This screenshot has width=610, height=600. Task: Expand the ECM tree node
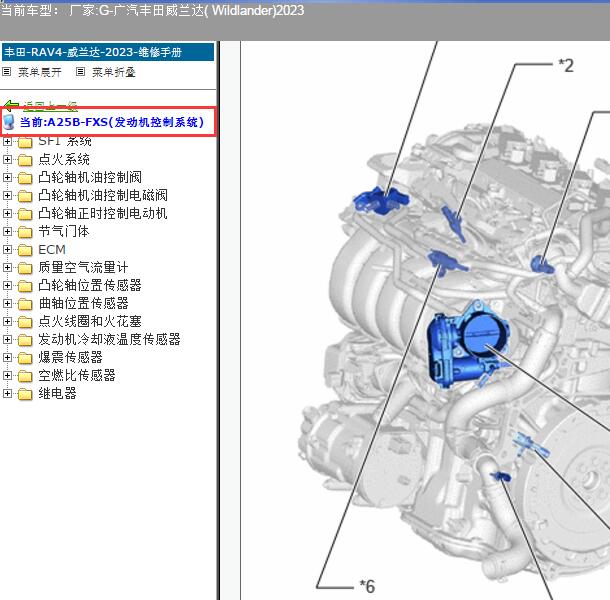click(x=7, y=249)
